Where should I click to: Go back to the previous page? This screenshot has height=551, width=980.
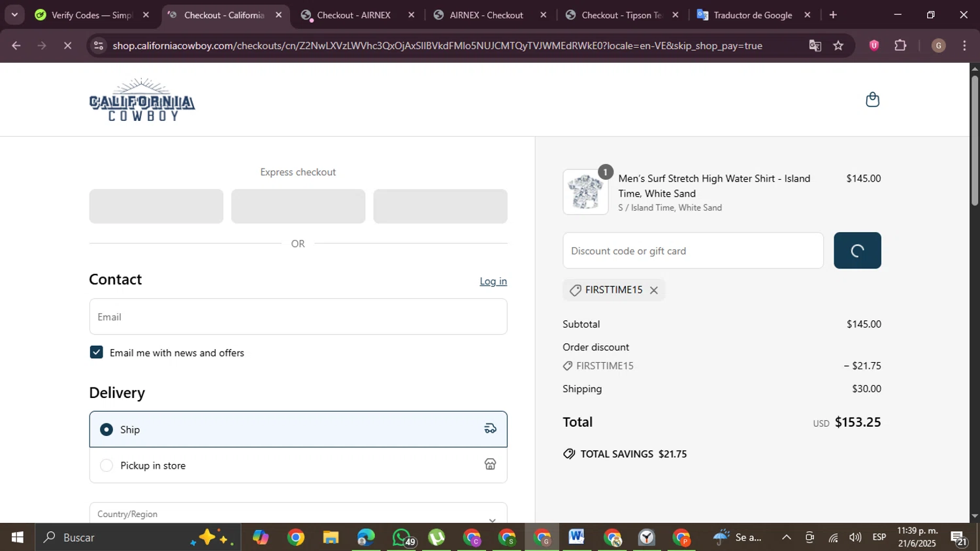point(16,46)
